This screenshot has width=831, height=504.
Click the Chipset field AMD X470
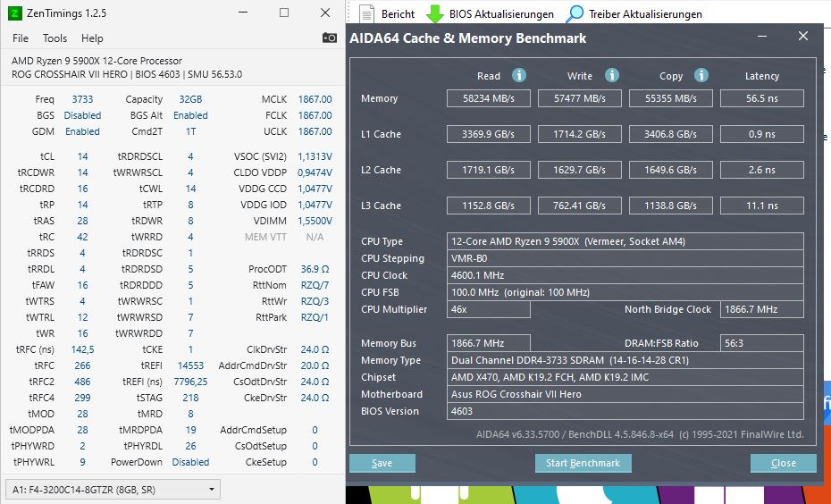[x=625, y=377]
